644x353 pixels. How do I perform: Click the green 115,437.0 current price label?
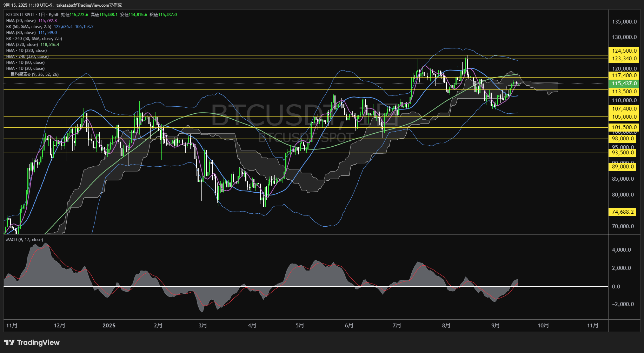pos(624,84)
